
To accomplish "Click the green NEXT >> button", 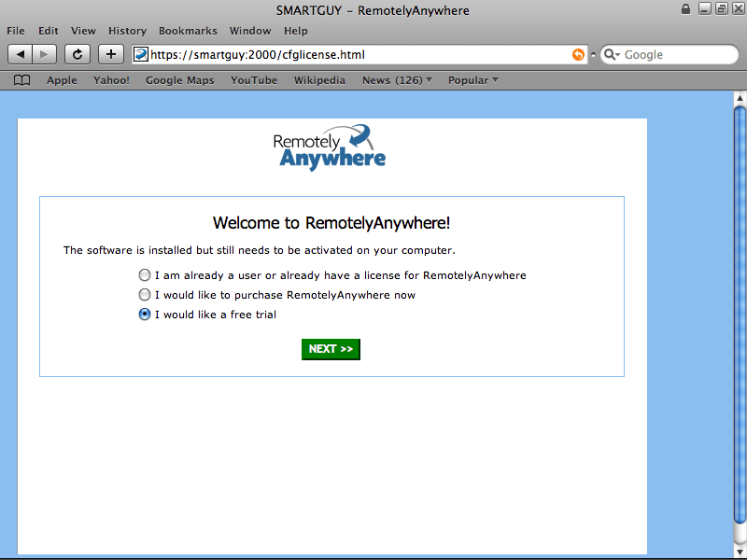I will (x=331, y=349).
